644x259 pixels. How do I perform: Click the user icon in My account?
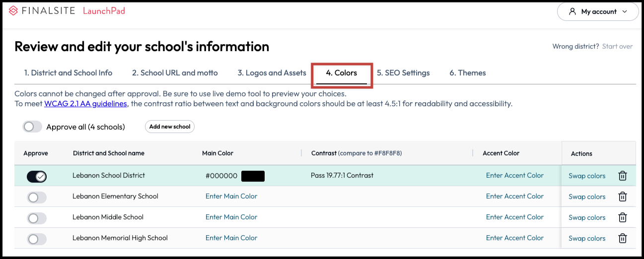(x=572, y=11)
